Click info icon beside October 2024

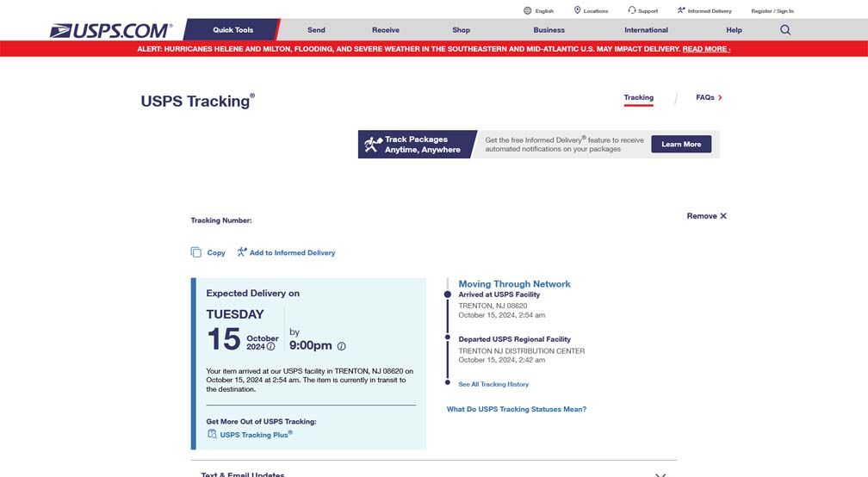pyautogui.click(x=270, y=347)
